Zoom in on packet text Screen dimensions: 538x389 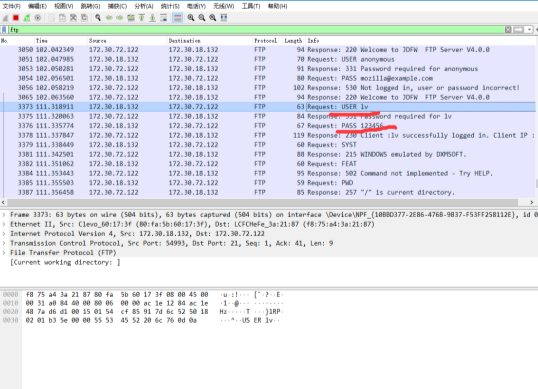click(191, 18)
